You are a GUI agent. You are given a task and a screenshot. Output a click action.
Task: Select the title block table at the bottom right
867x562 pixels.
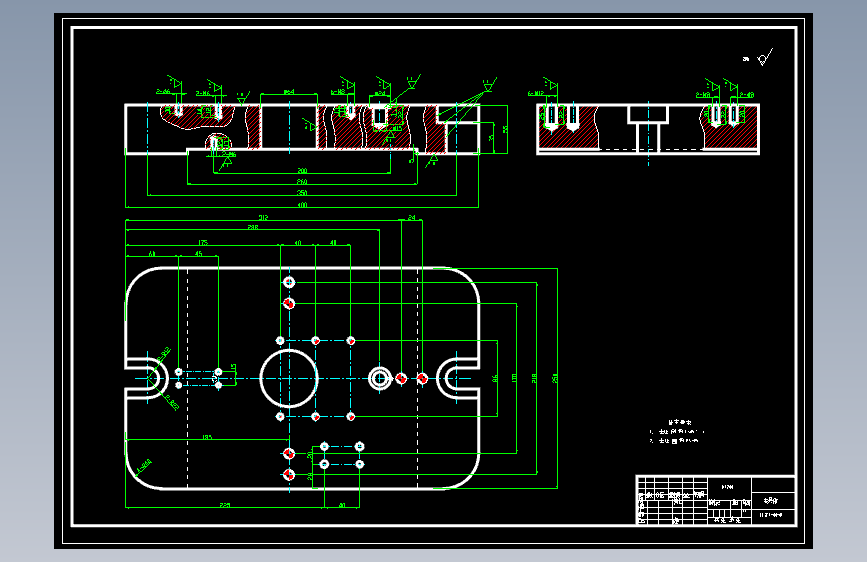point(716,499)
